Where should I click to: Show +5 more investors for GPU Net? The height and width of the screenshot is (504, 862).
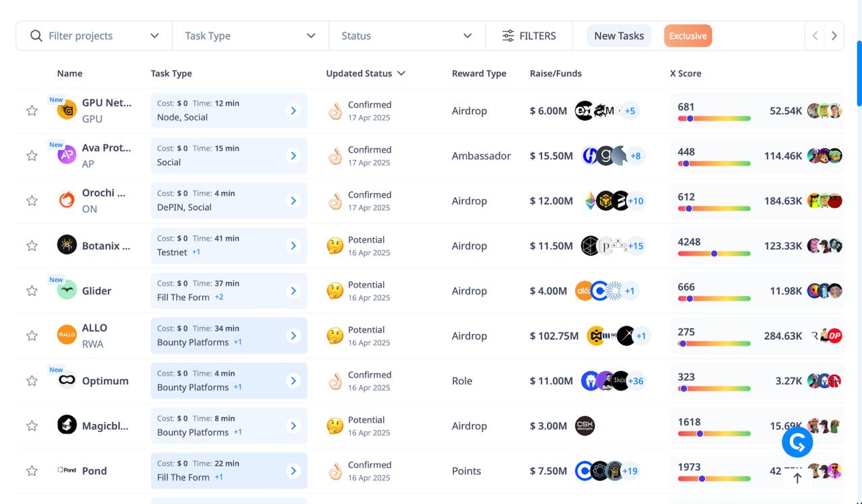point(629,110)
